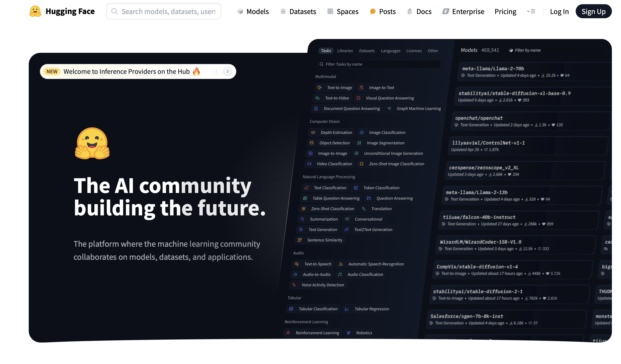Click the Hugging Face brand name
Viewport: 621px width, 364px height.
coord(70,11)
